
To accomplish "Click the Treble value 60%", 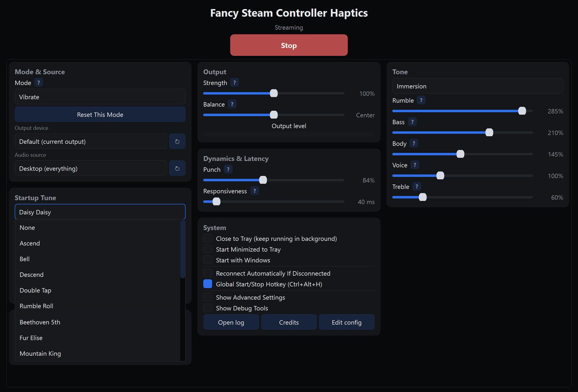I will [x=557, y=197].
